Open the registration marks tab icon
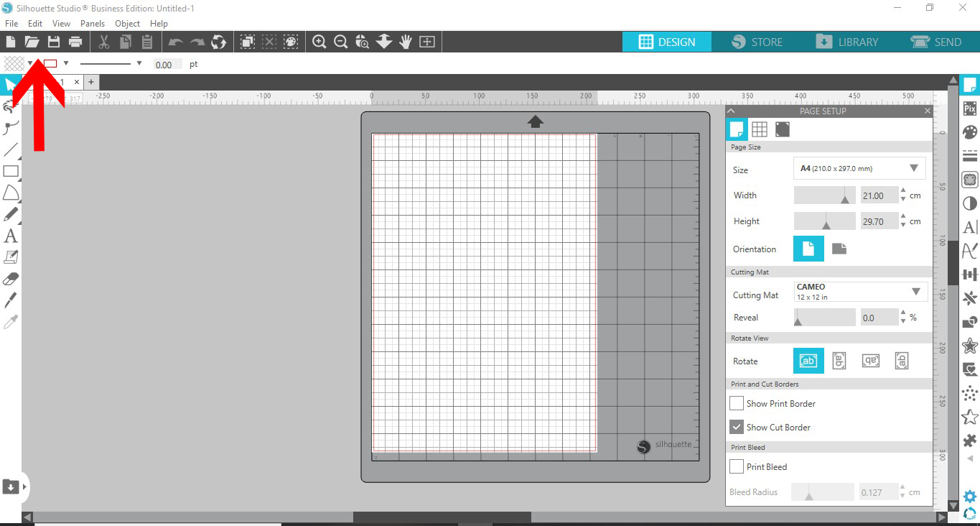This screenshot has height=526, width=980. pyautogui.click(x=783, y=129)
